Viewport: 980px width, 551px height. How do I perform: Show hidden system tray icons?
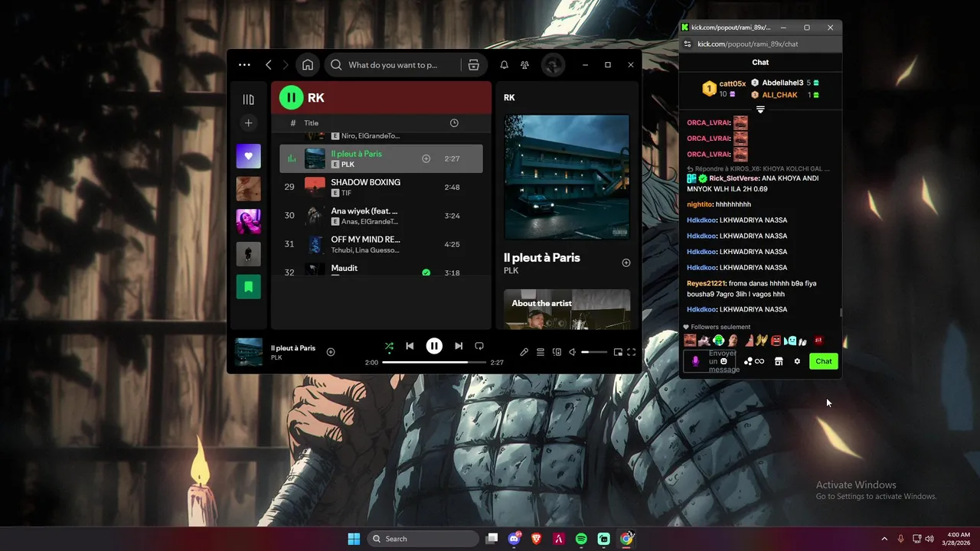(x=884, y=539)
